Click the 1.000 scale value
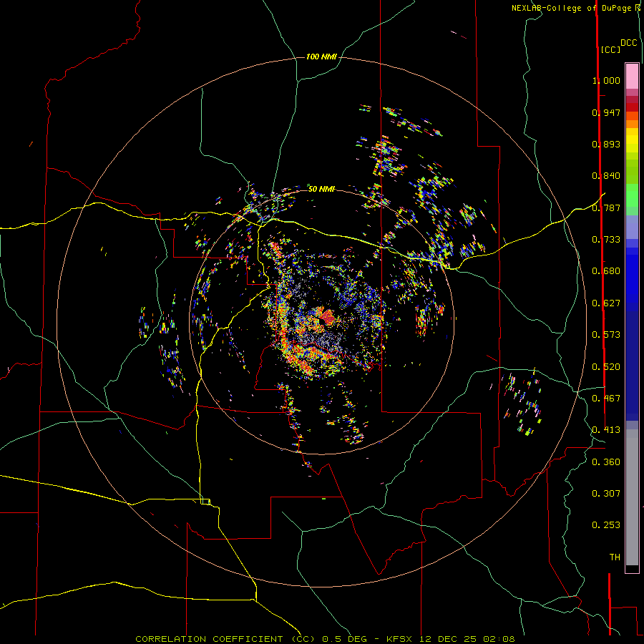The width and height of the screenshot is (644, 644). [x=606, y=80]
